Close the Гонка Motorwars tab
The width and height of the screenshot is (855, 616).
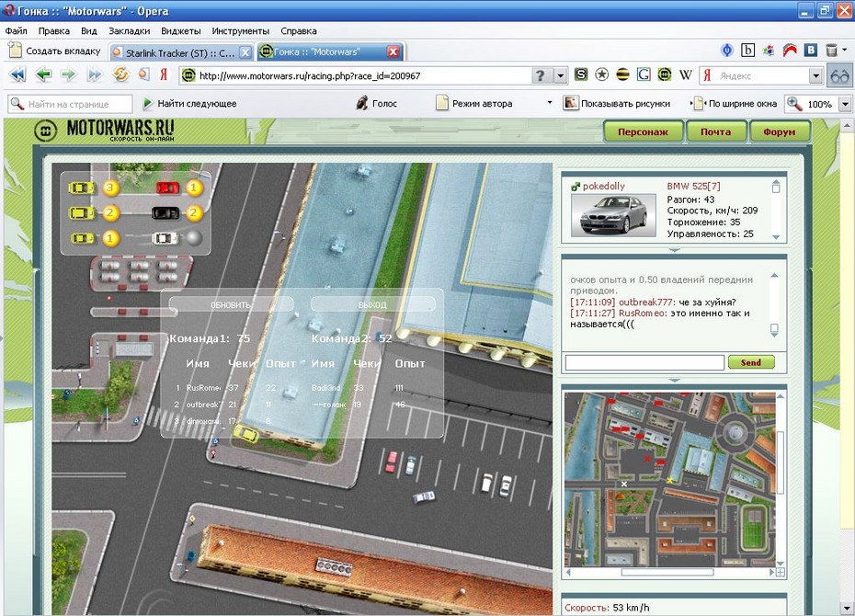click(x=393, y=51)
